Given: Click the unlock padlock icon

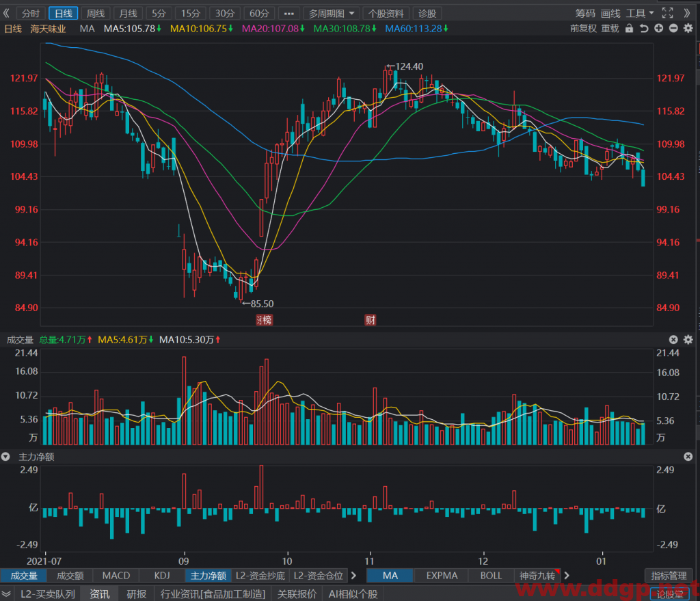Looking at the screenshot, I should point(629,29).
